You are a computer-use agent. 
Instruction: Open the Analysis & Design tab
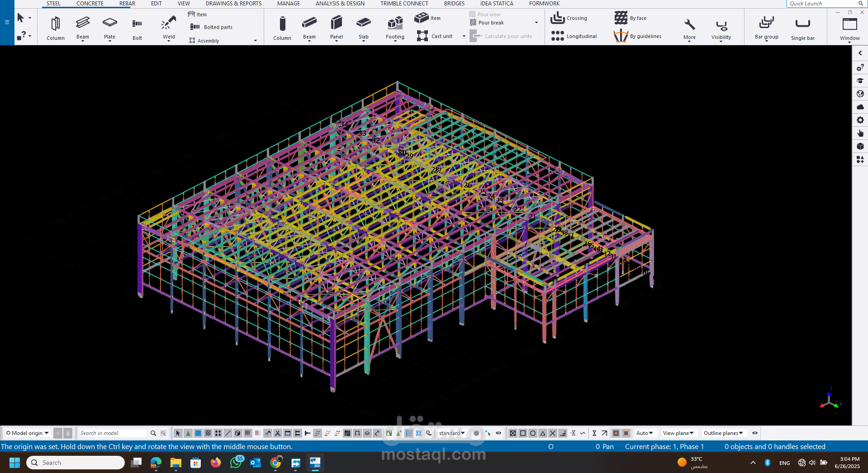point(340,4)
